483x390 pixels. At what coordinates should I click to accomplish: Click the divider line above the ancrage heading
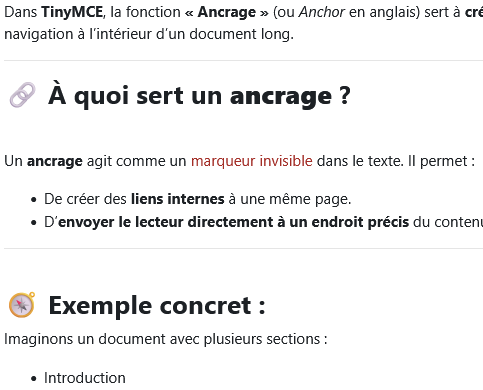243,61
